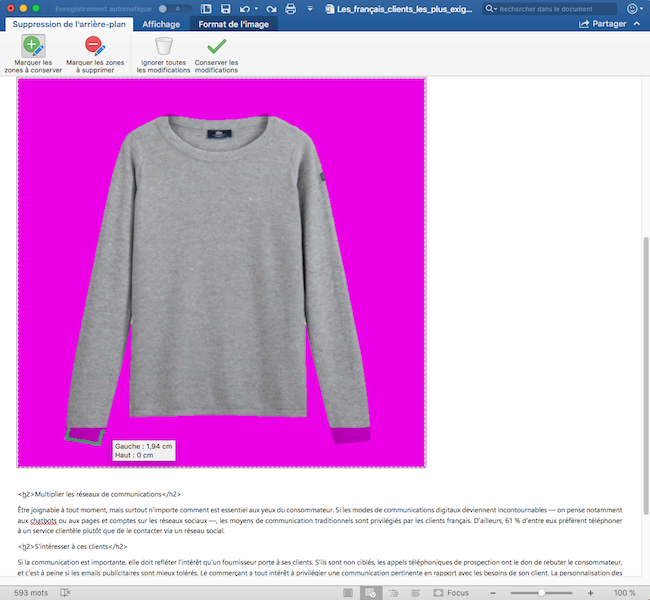Expand the Quick Access toolbar customize arrow

(310, 9)
